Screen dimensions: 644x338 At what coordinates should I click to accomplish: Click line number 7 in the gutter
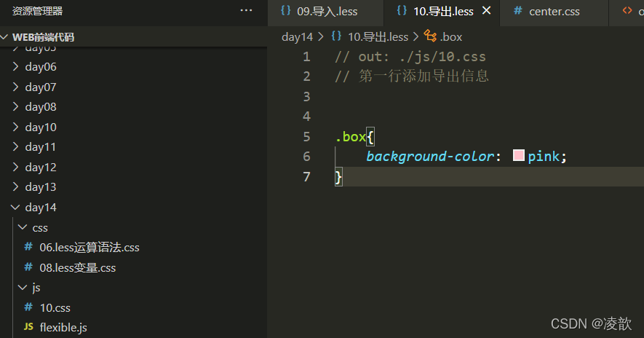point(306,177)
